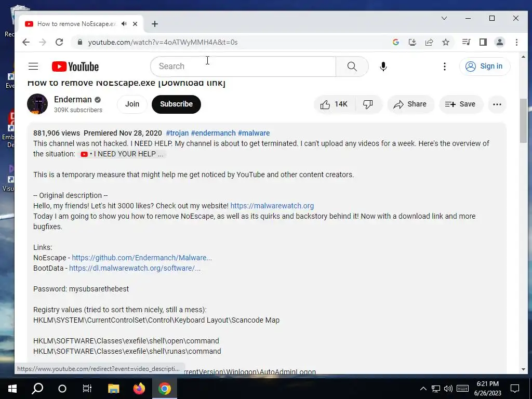Open Chrome's three-dot menu

pos(516,42)
